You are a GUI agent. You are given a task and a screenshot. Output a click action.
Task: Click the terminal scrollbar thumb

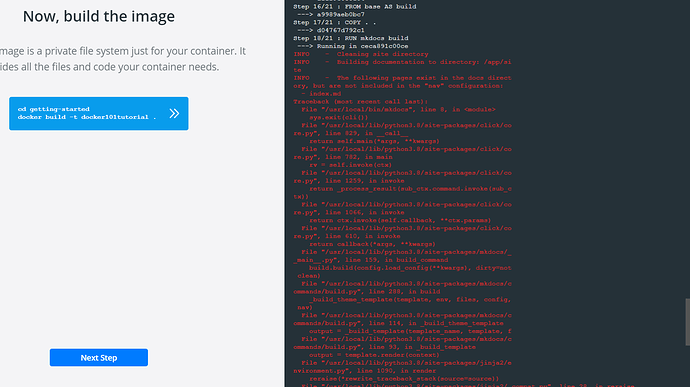(x=687, y=322)
